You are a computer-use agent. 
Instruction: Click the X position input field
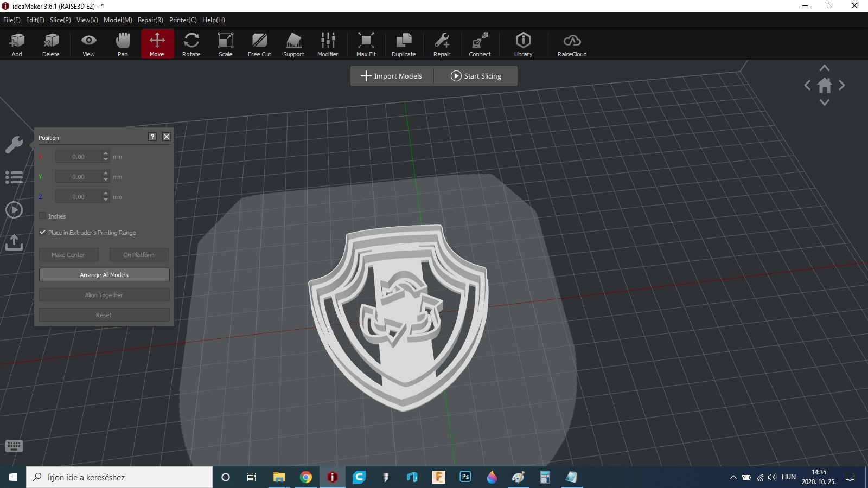coord(79,157)
